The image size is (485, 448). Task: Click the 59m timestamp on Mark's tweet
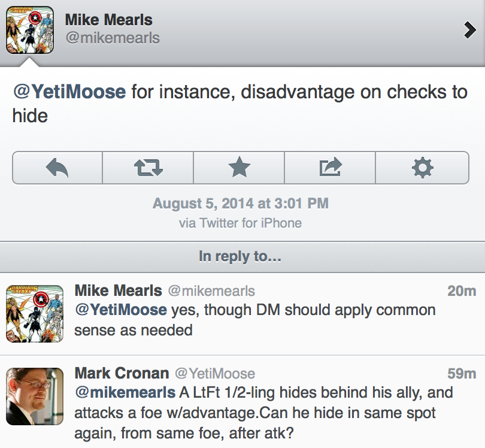(x=461, y=373)
